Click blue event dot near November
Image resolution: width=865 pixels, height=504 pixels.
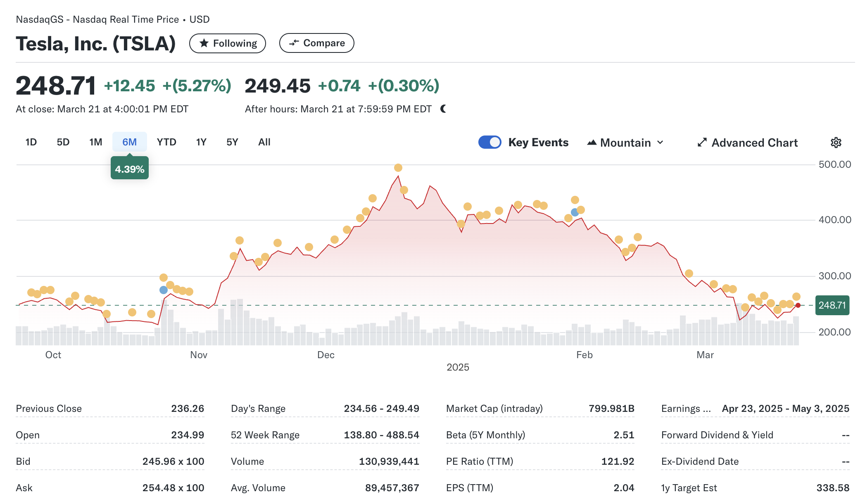pos(164,290)
